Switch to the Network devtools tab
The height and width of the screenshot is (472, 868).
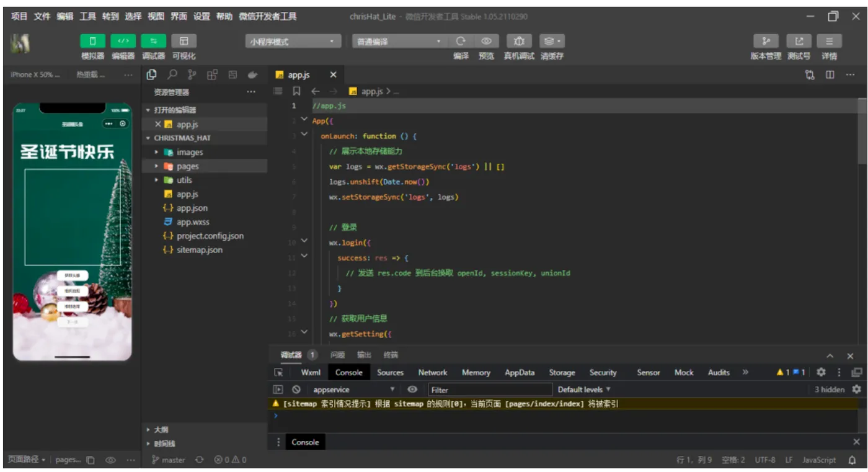433,372
